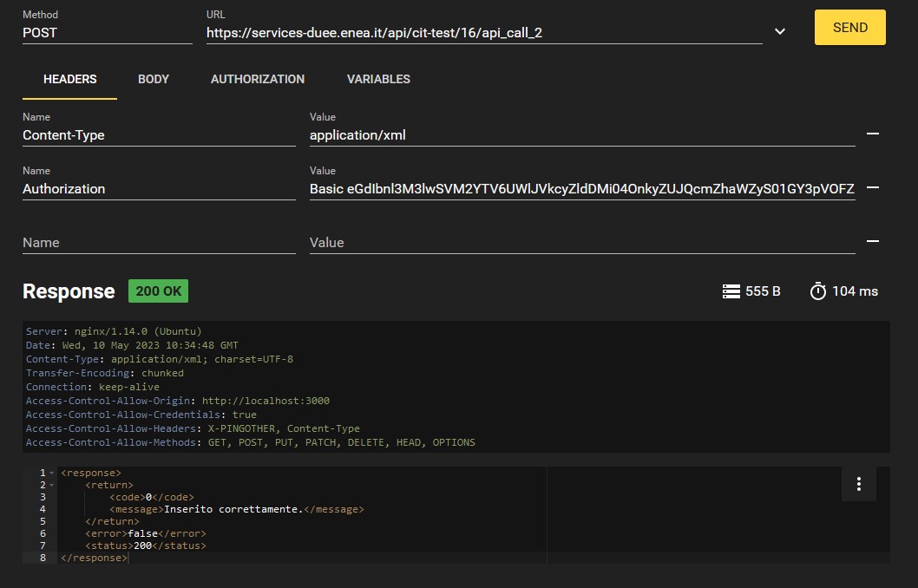Click the response time stopwatch icon
This screenshot has height=588, width=918.
[817, 291]
